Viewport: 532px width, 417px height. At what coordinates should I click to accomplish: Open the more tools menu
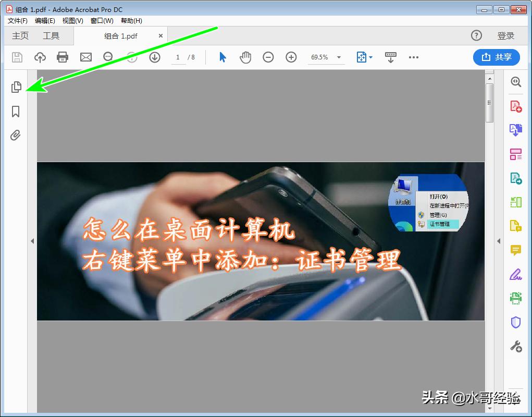pyautogui.click(x=414, y=57)
